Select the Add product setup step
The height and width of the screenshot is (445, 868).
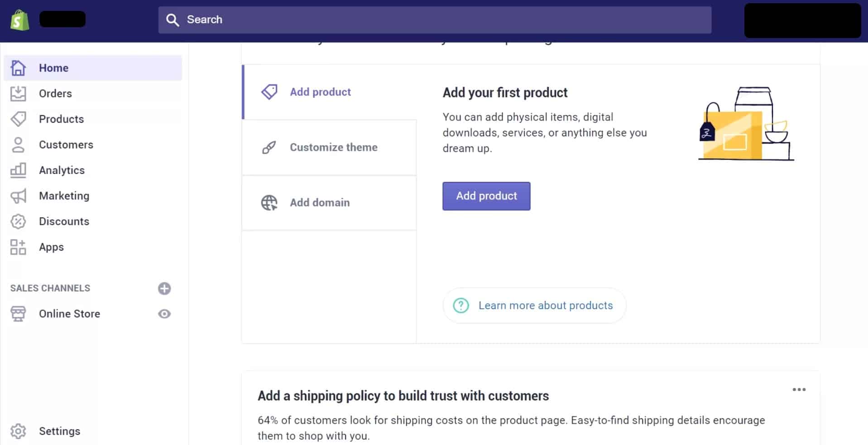point(329,92)
